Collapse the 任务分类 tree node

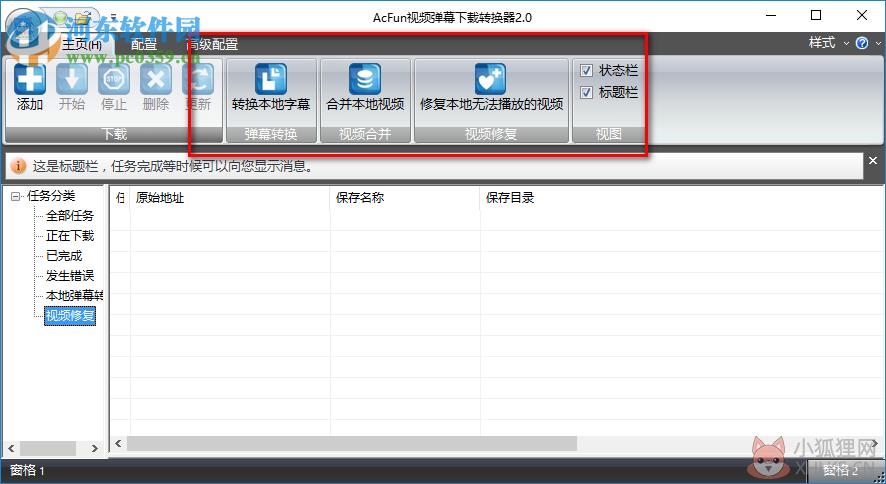point(15,197)
